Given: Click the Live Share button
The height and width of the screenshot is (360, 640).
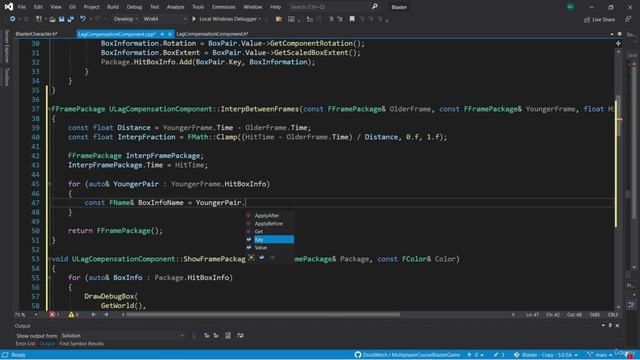Looking at the screenshot, I should [600, 19].
